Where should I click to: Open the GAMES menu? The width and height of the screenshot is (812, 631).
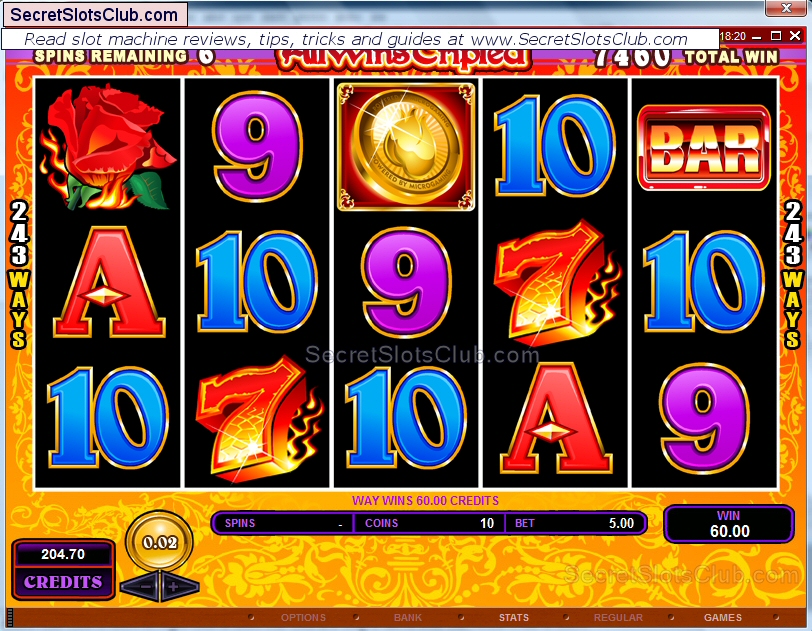723,618
